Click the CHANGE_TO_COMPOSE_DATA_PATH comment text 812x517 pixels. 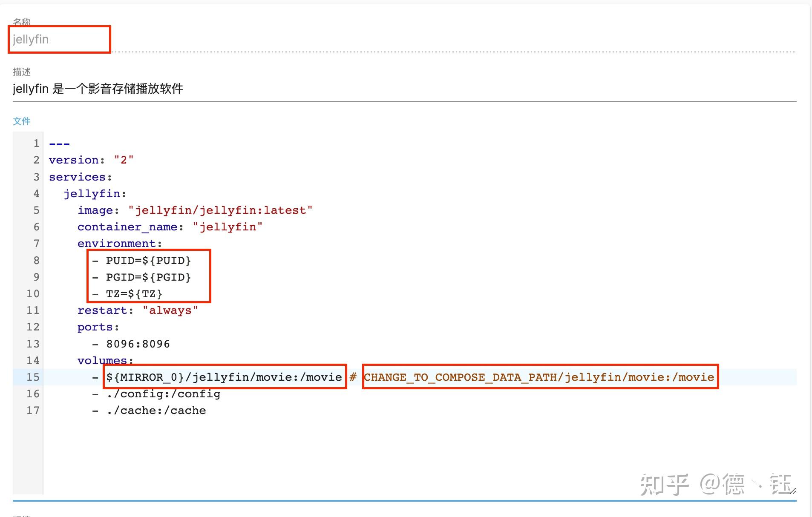point(539,377)
